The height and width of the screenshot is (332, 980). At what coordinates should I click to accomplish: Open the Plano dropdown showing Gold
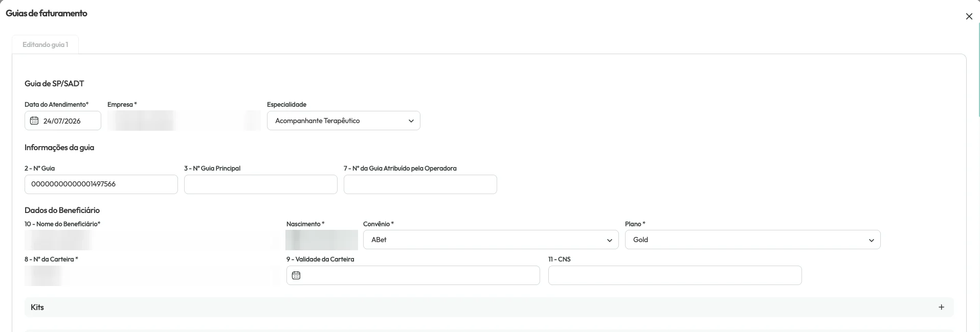753,240
